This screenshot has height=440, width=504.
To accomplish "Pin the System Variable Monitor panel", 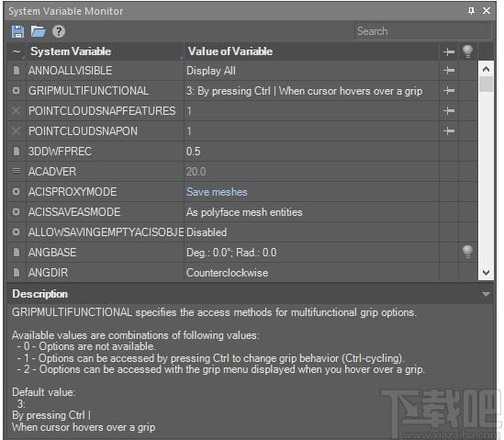I will (x=471, y=11).
